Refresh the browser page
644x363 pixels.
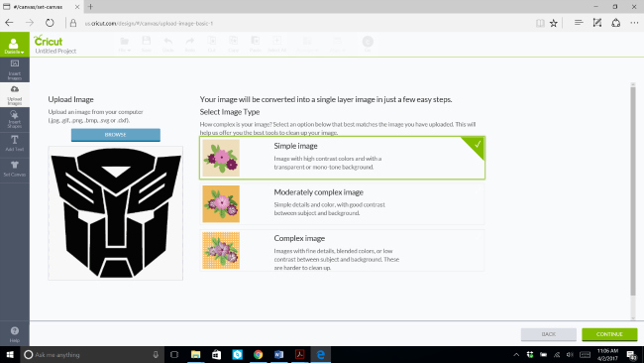[50, 23]
